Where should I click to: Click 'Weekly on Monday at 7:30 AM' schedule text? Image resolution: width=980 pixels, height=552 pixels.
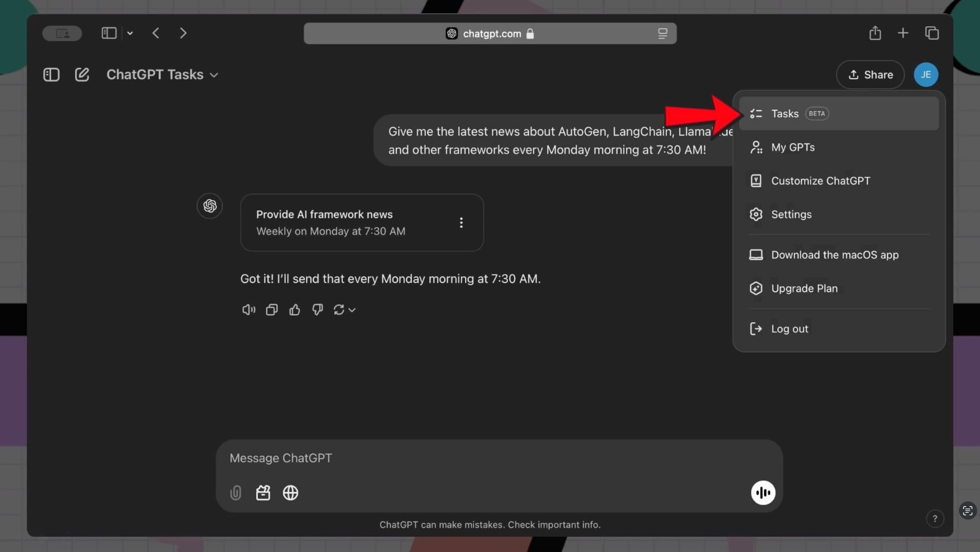pos(331,231)
